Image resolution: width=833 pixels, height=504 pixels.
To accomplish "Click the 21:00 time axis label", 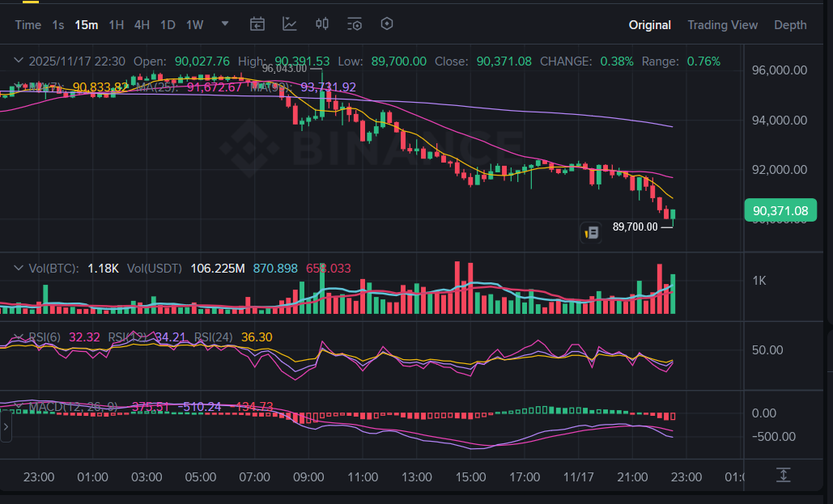I will [632, 477].
